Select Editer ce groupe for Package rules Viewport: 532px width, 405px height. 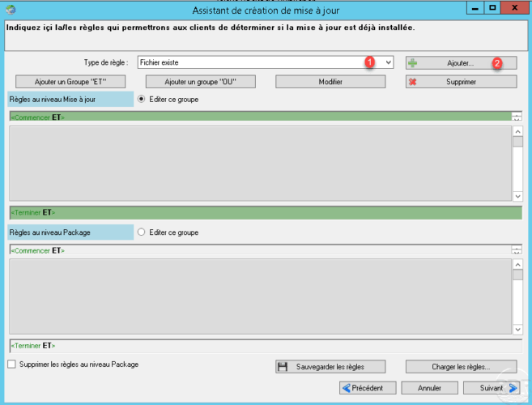(x=142, y=232)
